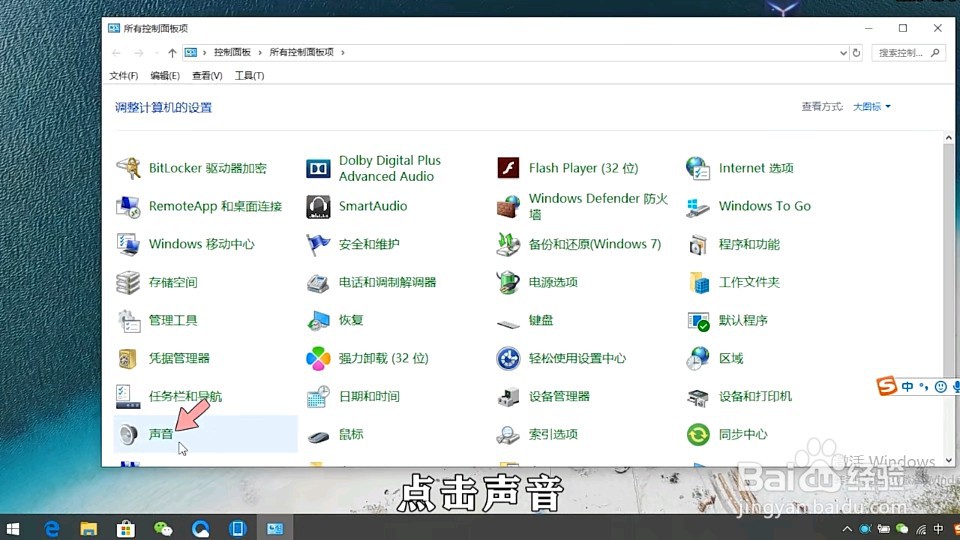Launch SmartAudio headphone icon
This screenshot has height=540, width=960.
tap(318, 206)
